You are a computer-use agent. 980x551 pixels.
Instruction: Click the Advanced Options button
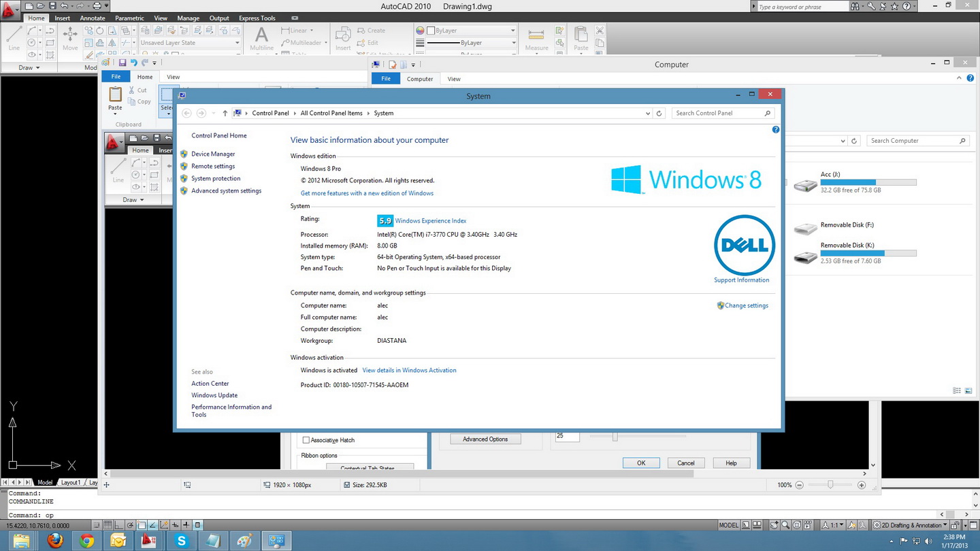pos(485,439)
